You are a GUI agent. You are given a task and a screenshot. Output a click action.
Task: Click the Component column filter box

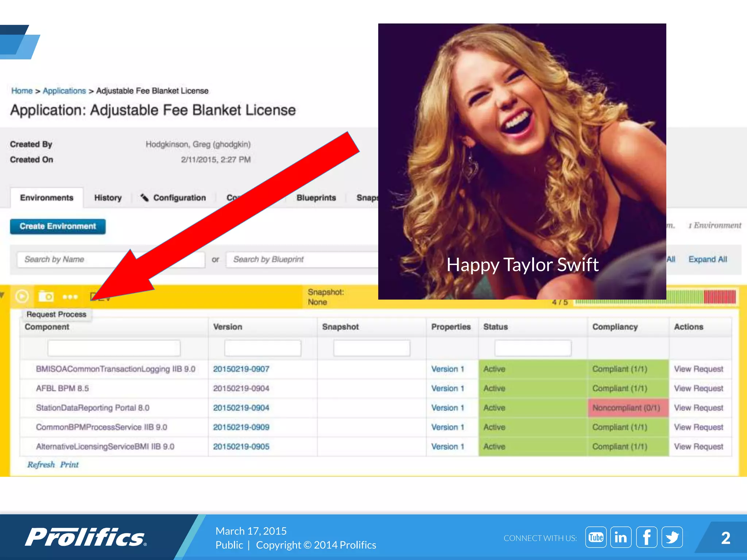click(x=114, y=348)
